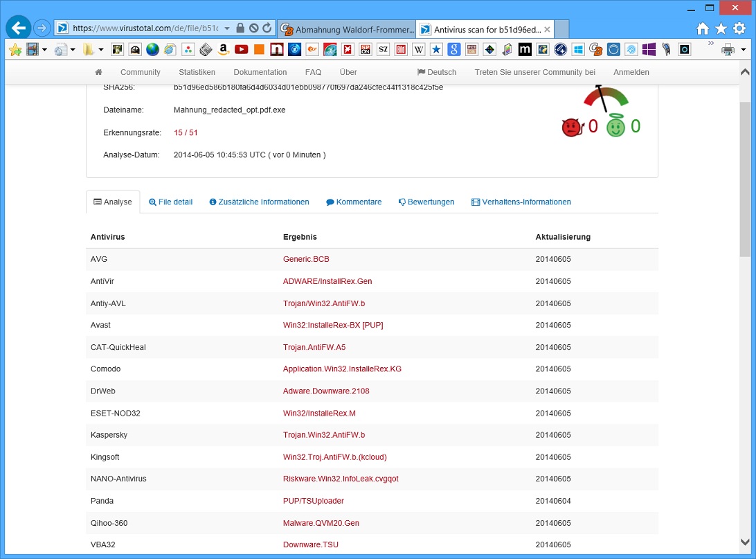Click the Anmelden sign-in link
756x559 pixels.
(x=631, y=72)
